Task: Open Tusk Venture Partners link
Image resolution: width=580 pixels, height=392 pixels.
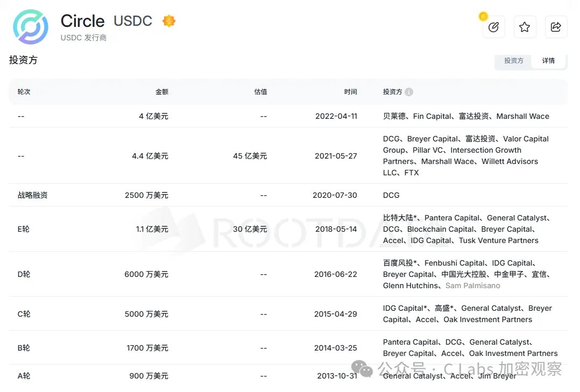Action: [x=499, y=241]
